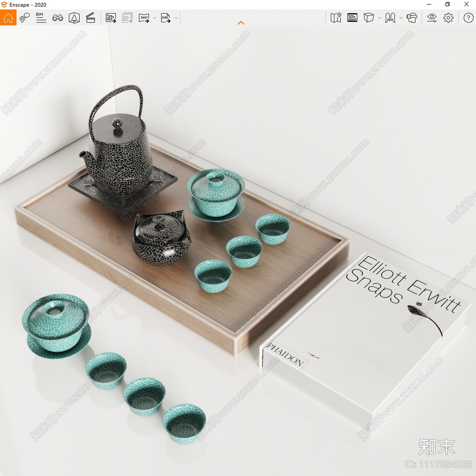Expand the navigation mode dropdown arrow

pos(401,18)
